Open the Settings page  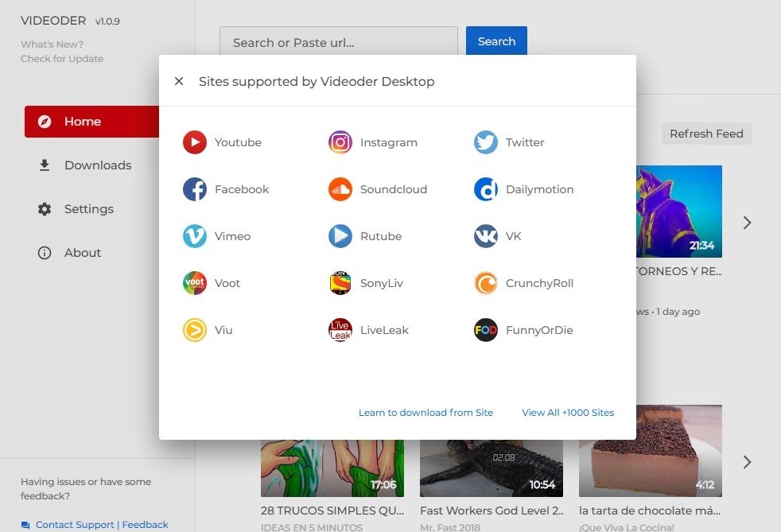point(88,209)
